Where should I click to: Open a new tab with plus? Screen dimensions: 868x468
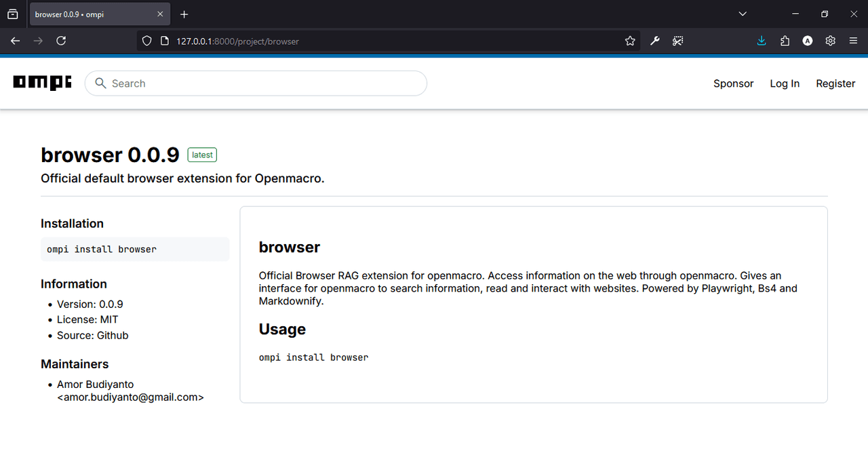pyautogui.click(x=184, y=14)
